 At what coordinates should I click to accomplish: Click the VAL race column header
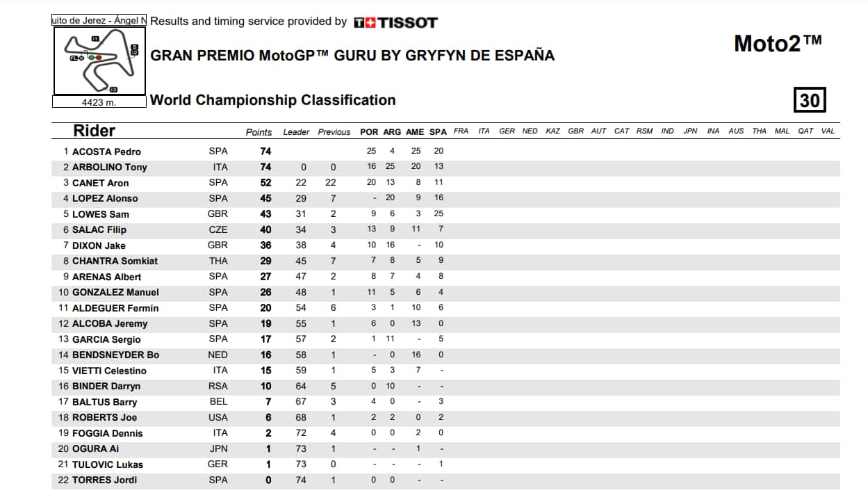[x=828, y=131]
